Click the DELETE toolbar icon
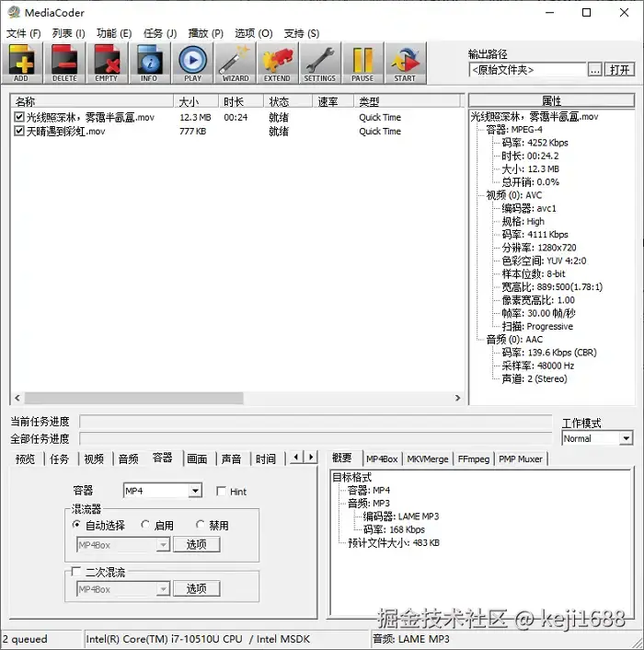This screenshot has height=650, width=644. click(64, 64)
